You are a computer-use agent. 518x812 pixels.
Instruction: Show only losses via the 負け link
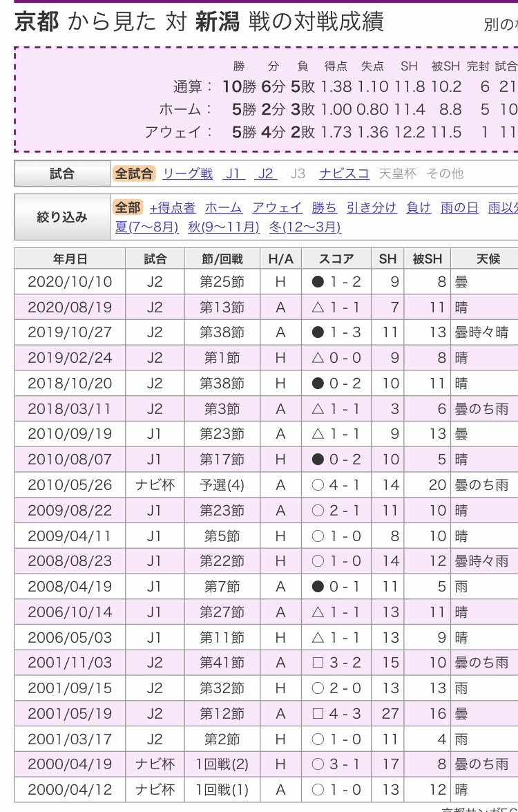pos(419,207)
